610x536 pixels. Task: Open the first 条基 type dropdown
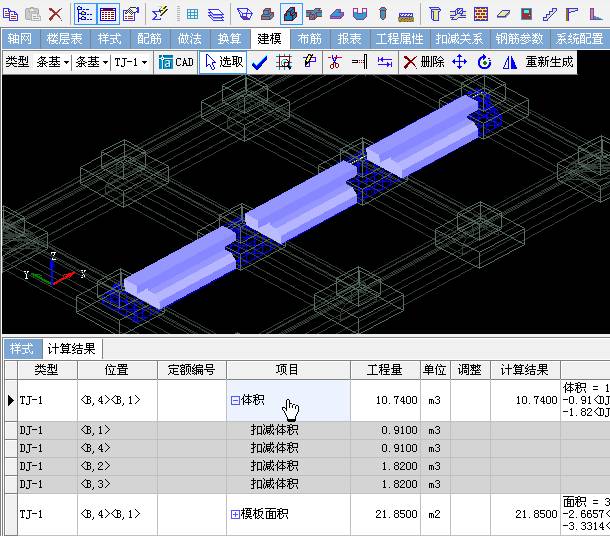tap(53, 62)
